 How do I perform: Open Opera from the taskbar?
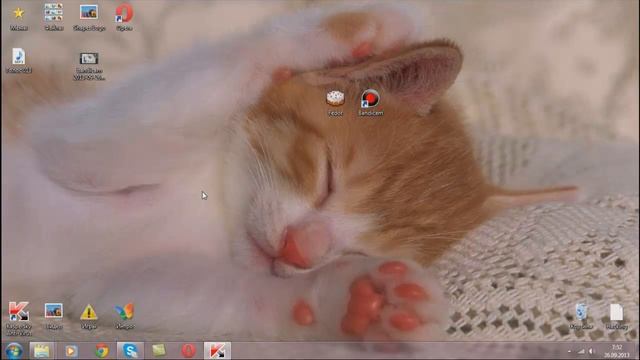point(188,351)
